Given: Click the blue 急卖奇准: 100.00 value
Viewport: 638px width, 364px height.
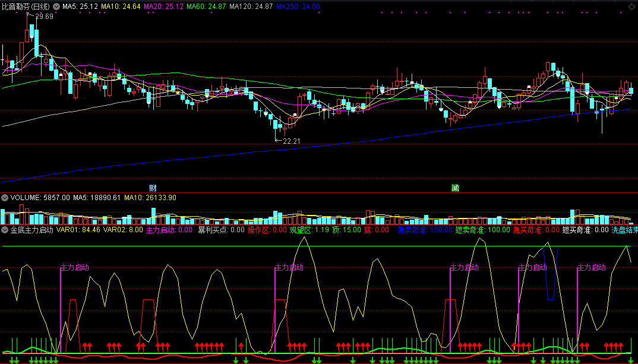Looking at the screenshot, I should click(x=425, y=230).
